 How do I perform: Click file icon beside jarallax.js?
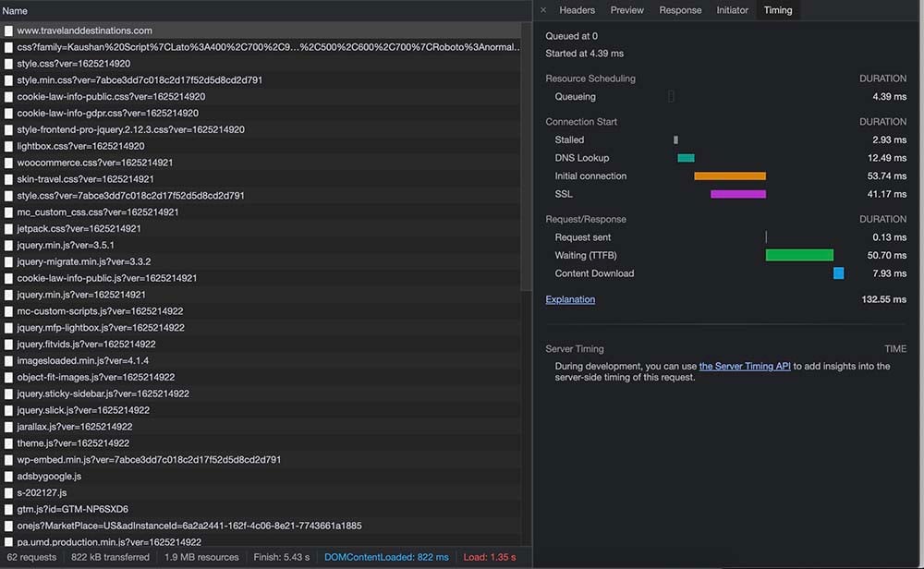(8, 427)
